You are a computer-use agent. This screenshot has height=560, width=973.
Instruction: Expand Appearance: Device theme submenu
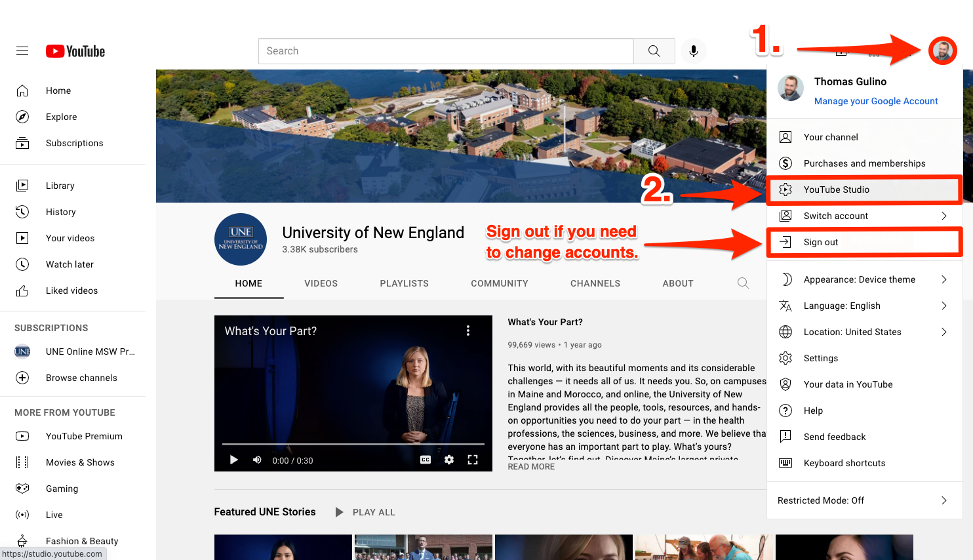(x=864, y=279)
